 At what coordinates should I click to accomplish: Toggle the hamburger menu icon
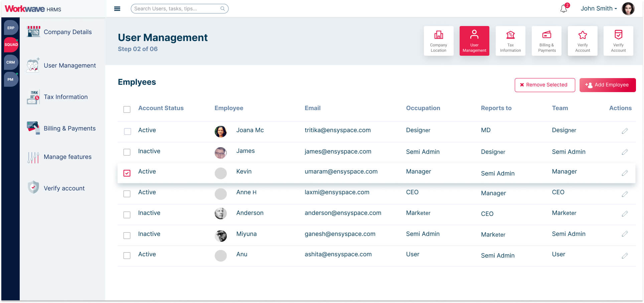point(117,9)
